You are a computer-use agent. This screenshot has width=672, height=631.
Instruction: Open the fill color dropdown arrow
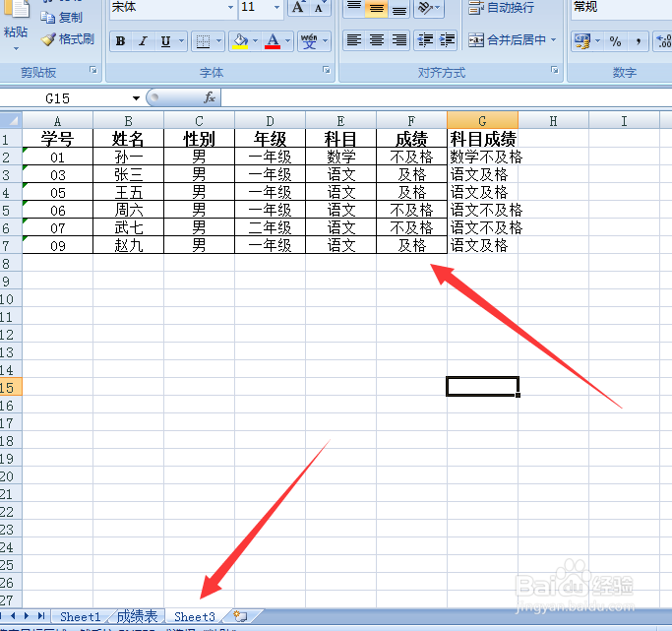(256, 41)
